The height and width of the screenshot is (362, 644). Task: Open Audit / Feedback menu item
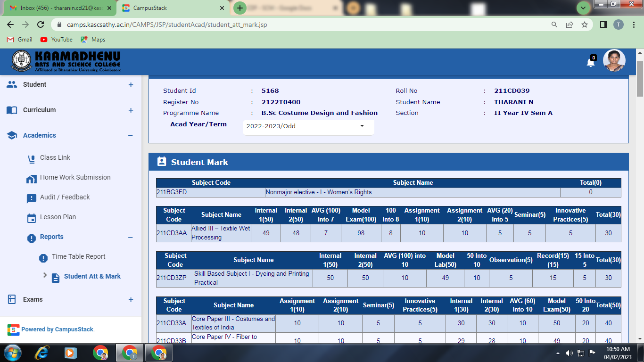[x=65, y=197]
